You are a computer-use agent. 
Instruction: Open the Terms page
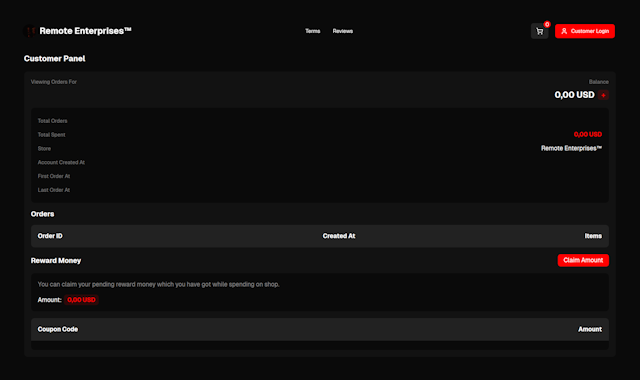(313, 31)
